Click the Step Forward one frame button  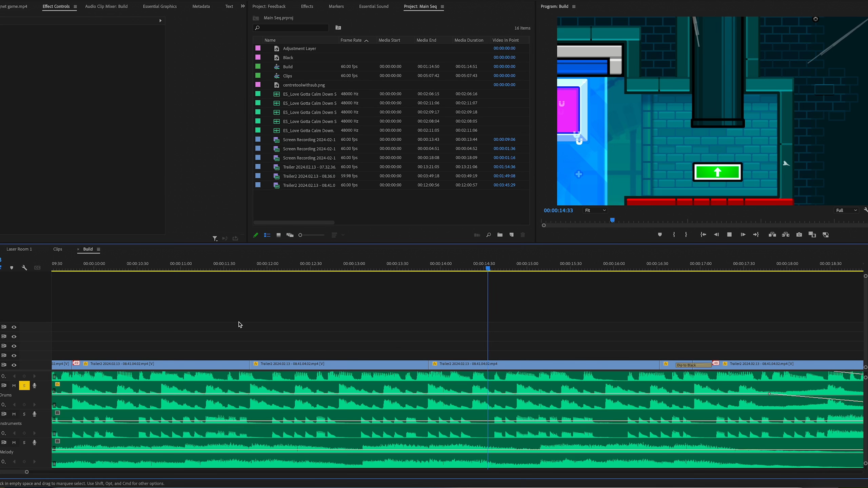743,235
